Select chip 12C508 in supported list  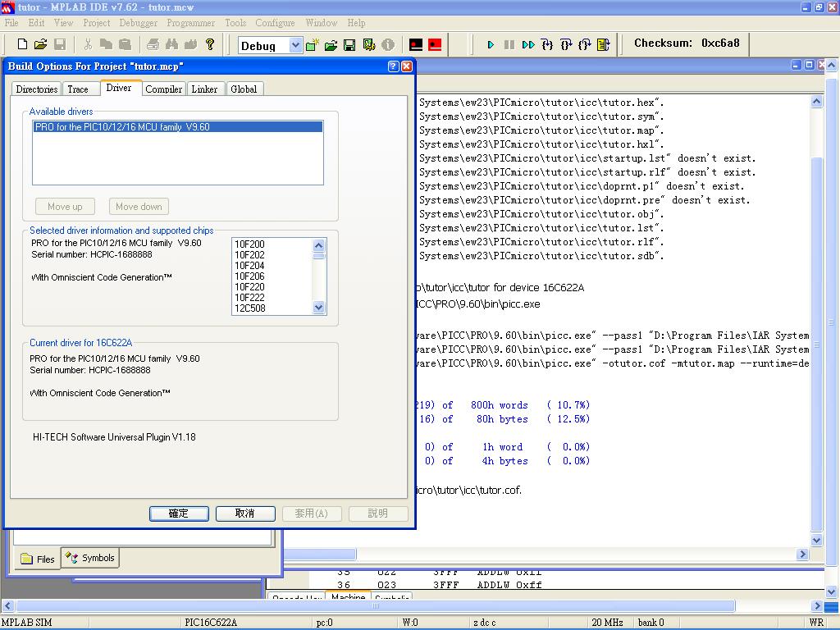coord(249,308)
